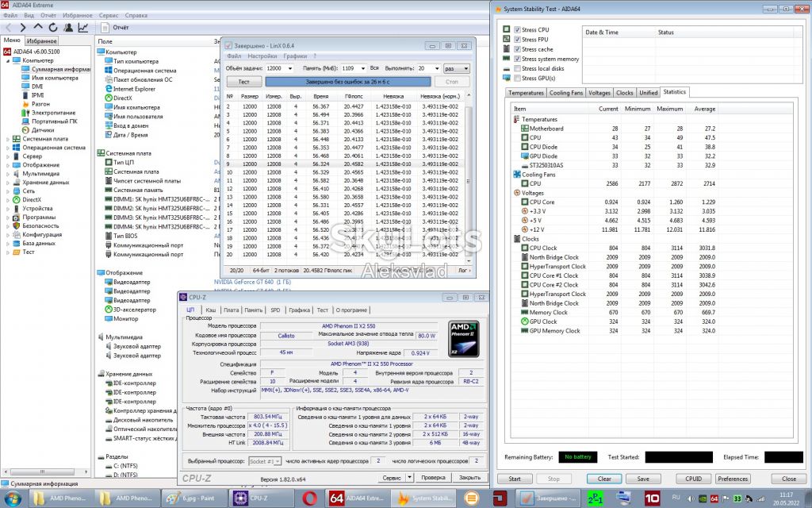The height and width of the screenshot is (508, 812).
Task: Click the Maximum column header in Statistics
Action: (x=669, y=109)
